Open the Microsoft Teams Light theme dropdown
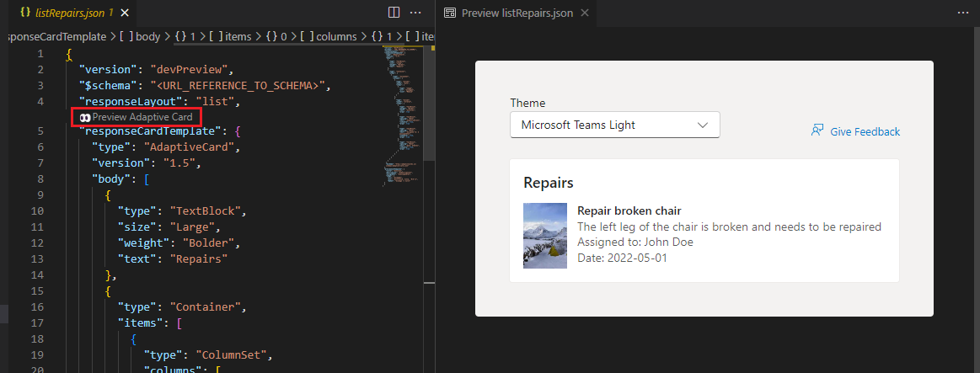 pos(614,125)
